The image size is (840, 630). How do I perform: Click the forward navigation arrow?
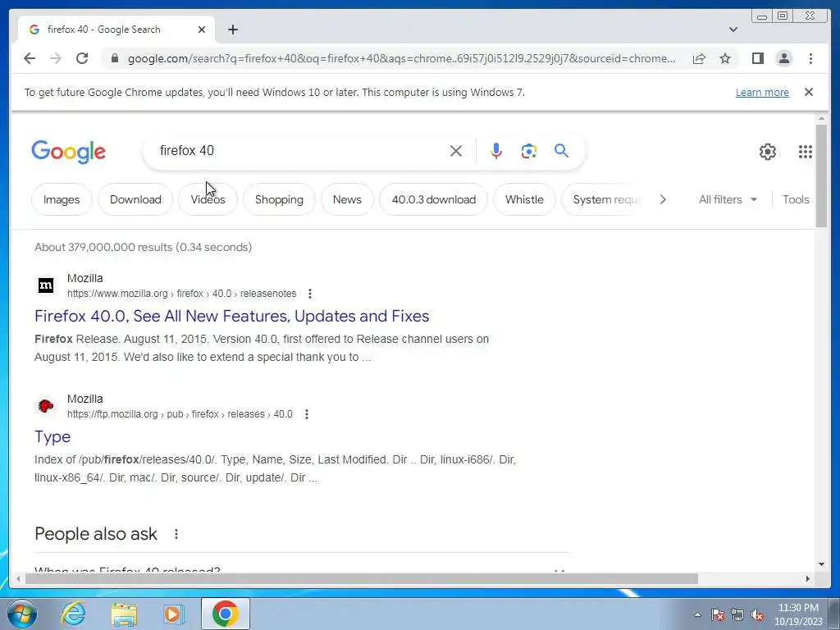(56, 58)
